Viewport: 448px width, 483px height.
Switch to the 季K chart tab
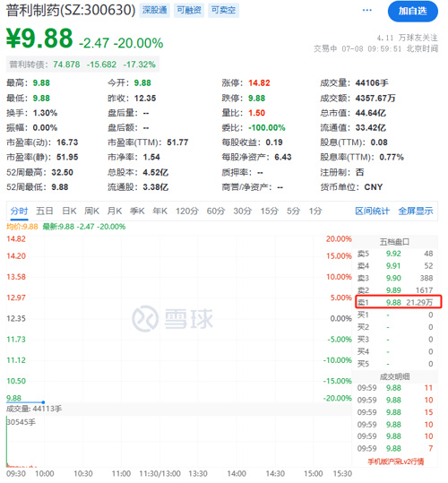(137, 211)
